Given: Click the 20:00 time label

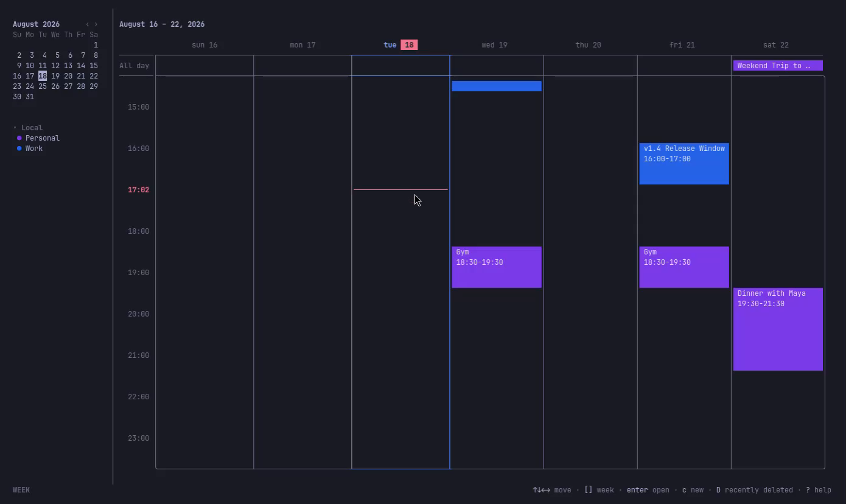Looking at the screenshot, I should pos(138,314).
